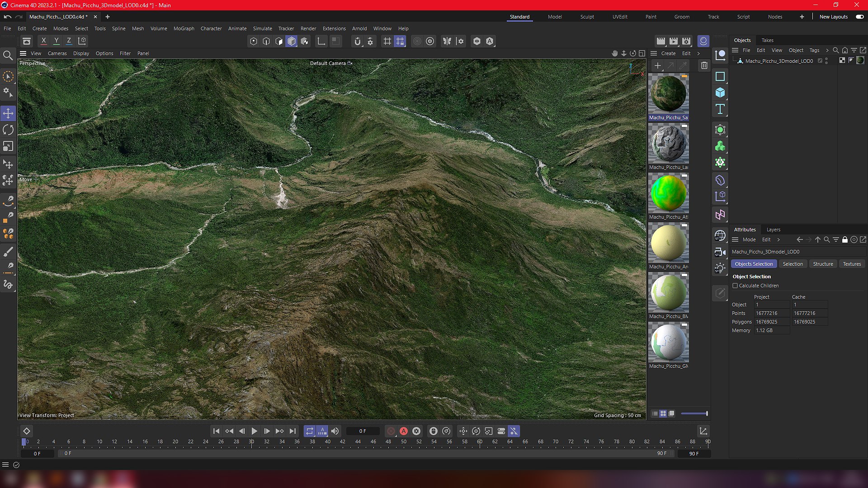Viewport: 868px width, 488px height.
Task: Select the Structure button
Action: [823, 264]
